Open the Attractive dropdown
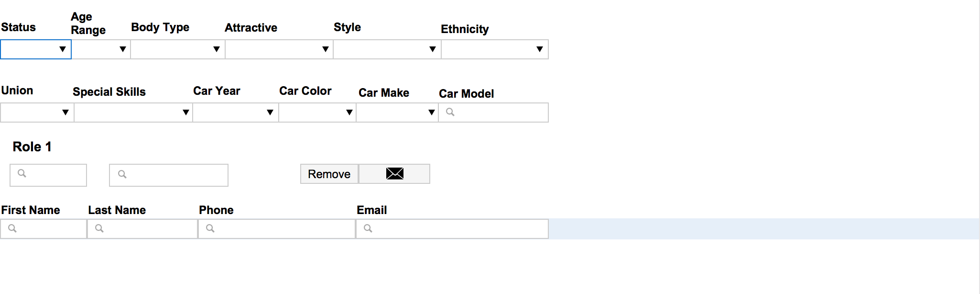980x294 pixels. pyautogui.click(x=279, y=49)
